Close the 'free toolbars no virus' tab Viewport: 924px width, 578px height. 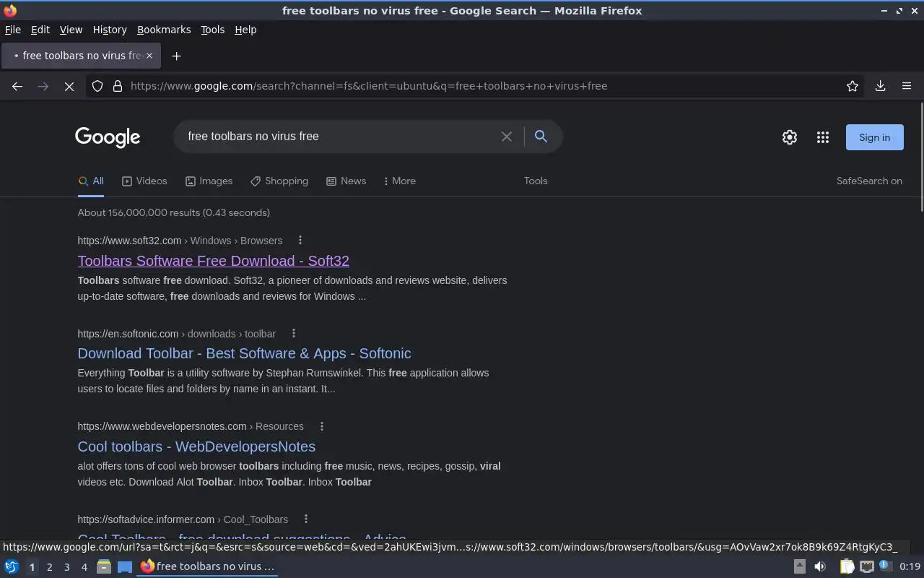tap(149, 56)
